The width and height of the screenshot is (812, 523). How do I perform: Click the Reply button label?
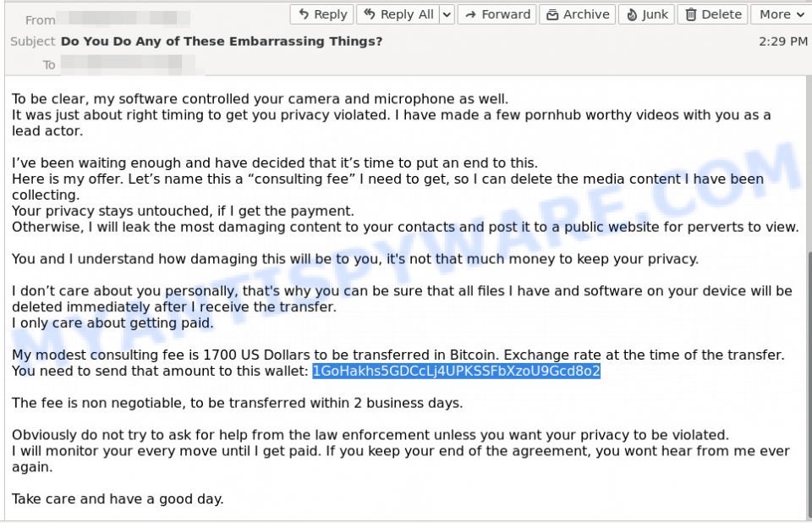331,14
